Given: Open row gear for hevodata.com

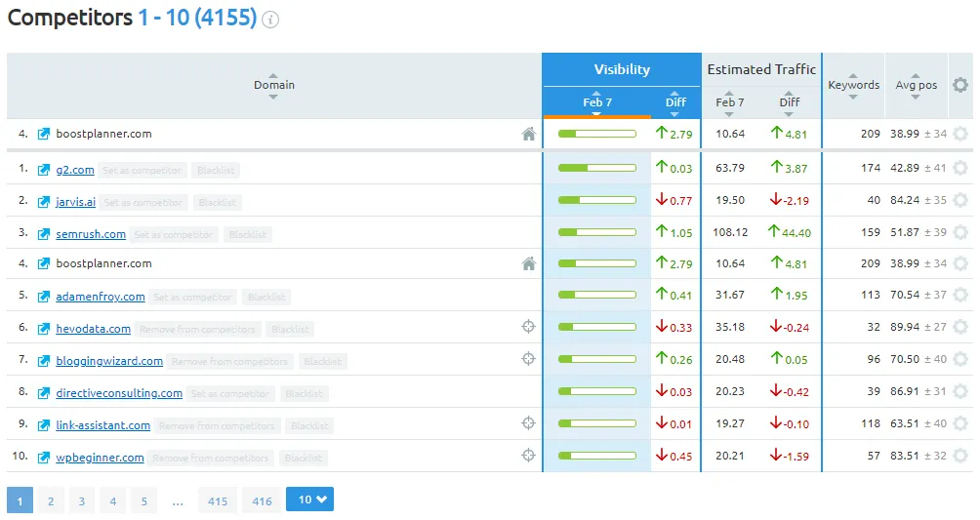Looking at the screenshot, I should (x=960, y=327).
